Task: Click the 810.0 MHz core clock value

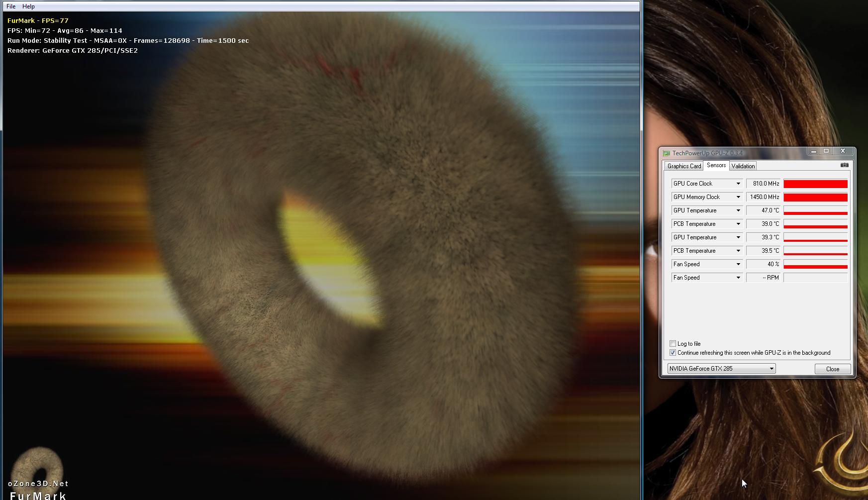Action: [x=764, y=184]
